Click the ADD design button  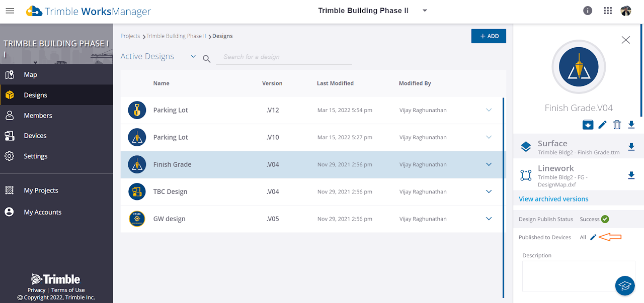tap(489, 36)
